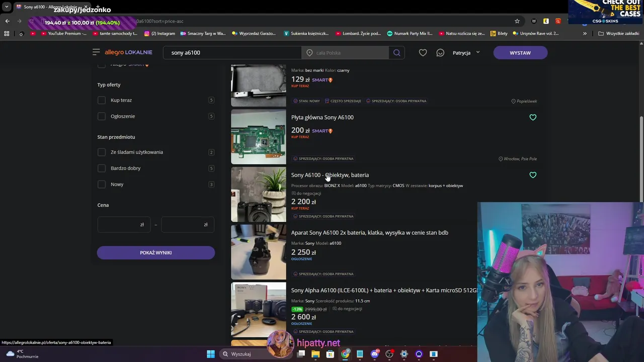The height and width of the screenshot is (362, 644).
Task: Open the Sony Alpha boxed kit thumbnail
Action: point(259,310)
